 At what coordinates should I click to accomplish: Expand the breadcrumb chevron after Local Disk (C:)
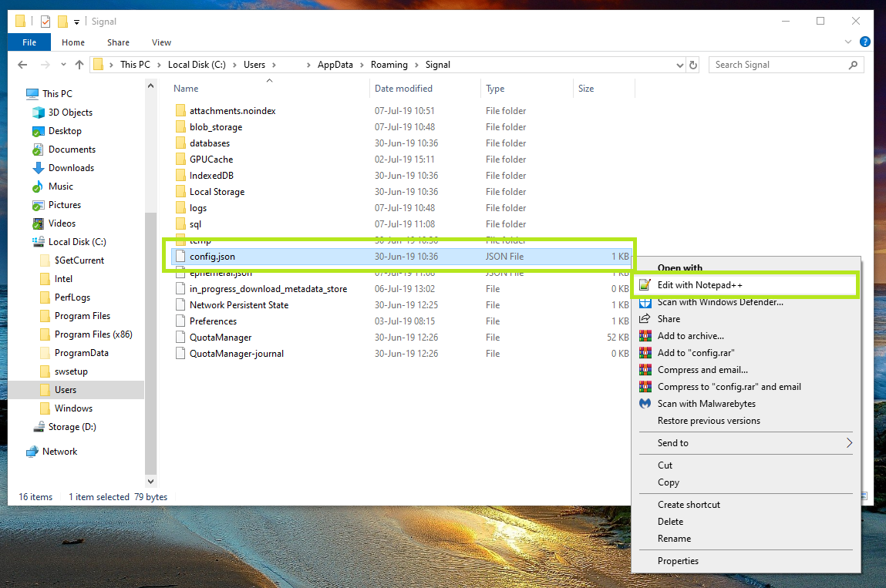coord(234,65)
